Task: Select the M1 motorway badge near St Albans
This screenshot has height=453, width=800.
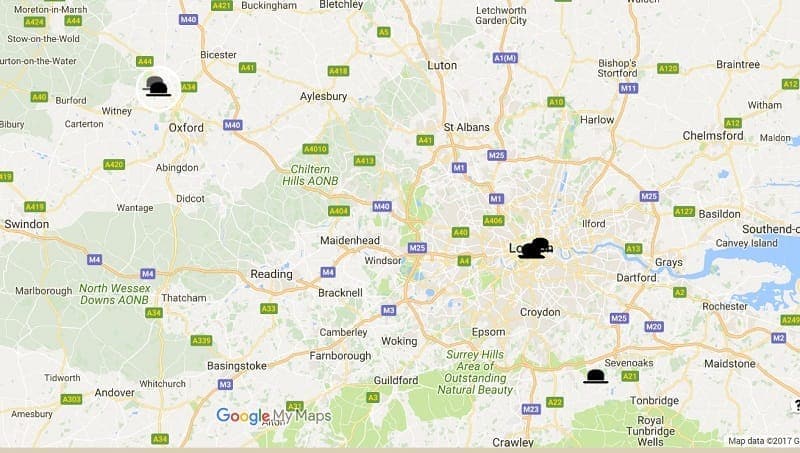Action: pos(459,168)
